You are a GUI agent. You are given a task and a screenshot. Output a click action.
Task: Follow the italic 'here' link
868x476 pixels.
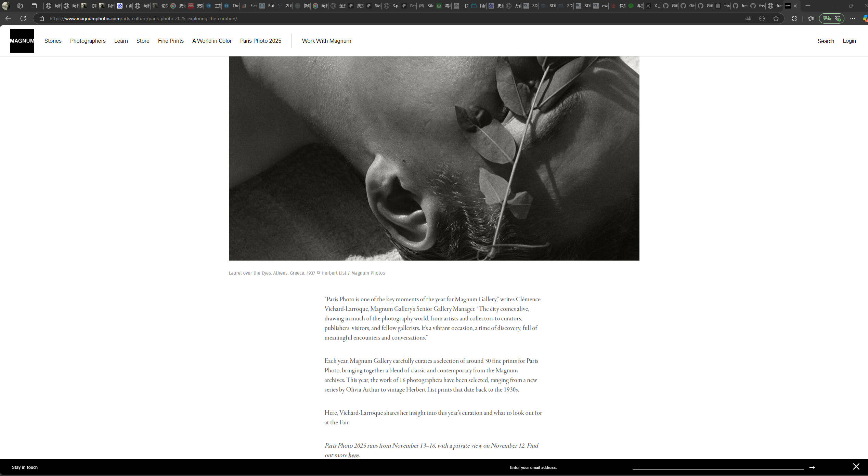[x=353, y=455]
